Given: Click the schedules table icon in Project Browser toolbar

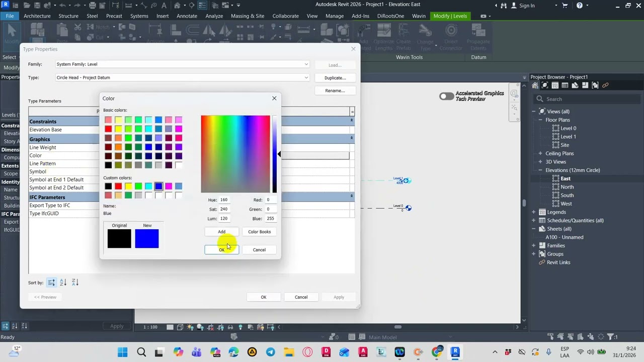Looking at the screenshot, I should click(x=565, y=85).
